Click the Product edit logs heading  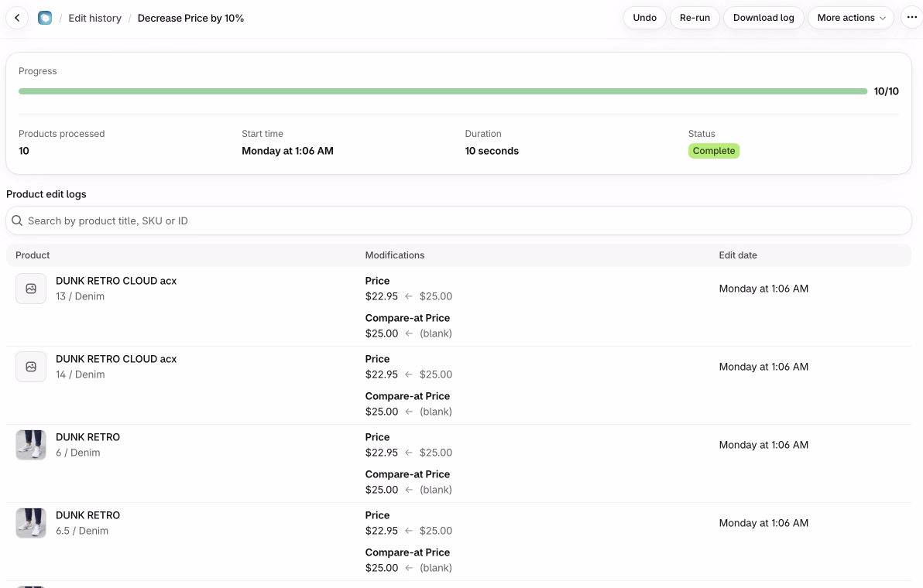pos(46,194)
